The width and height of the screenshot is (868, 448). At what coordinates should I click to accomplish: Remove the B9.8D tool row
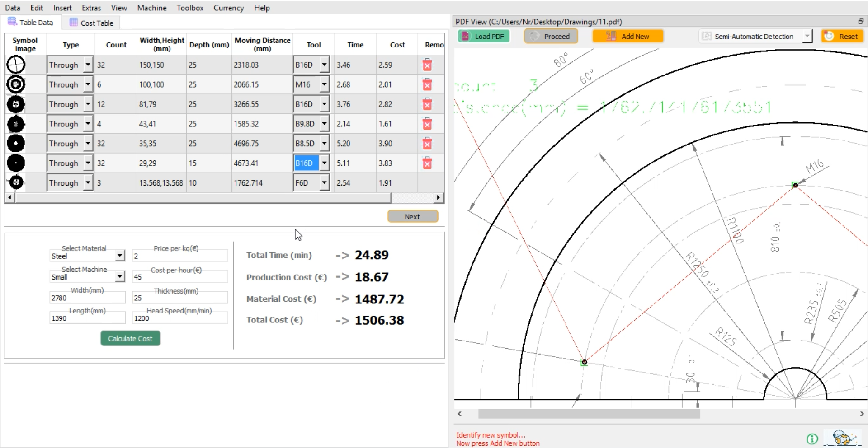point(427,124)
